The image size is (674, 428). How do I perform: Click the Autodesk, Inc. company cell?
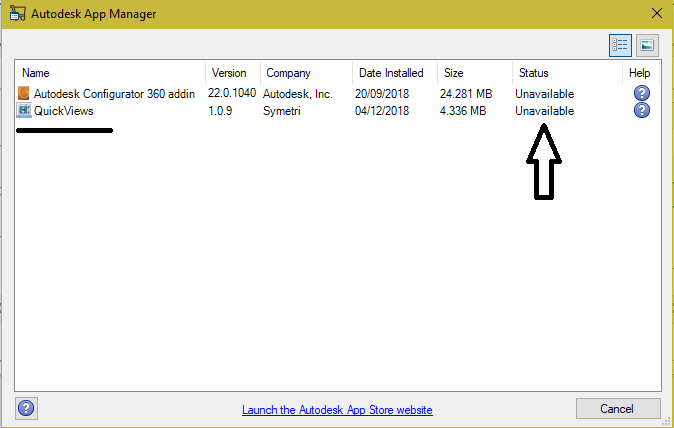tap(297, 94)
